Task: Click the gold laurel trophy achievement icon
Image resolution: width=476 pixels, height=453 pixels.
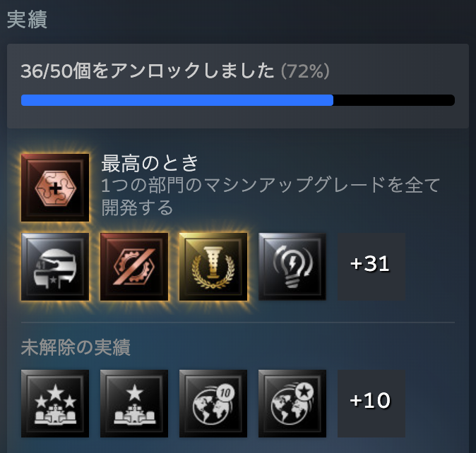Action: point(213,267)
